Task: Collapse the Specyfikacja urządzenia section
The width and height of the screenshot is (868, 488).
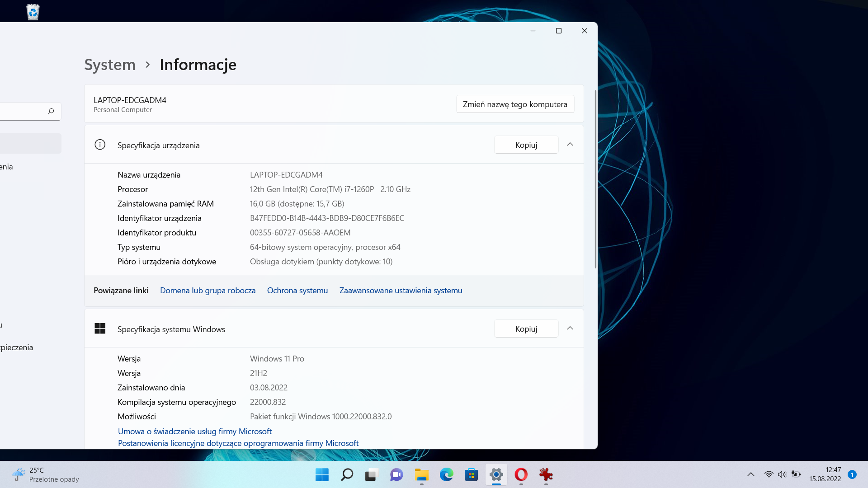Action: tap(570, 145)
